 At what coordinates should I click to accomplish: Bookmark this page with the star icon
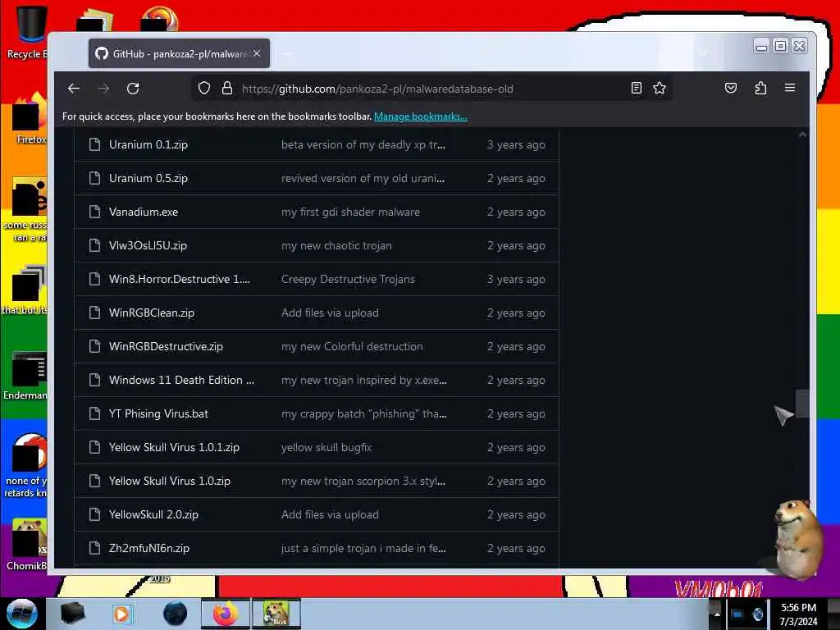point(660,89)
